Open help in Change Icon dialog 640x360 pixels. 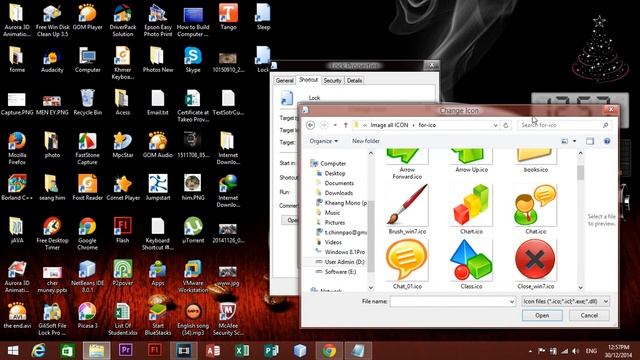(607, 141)
